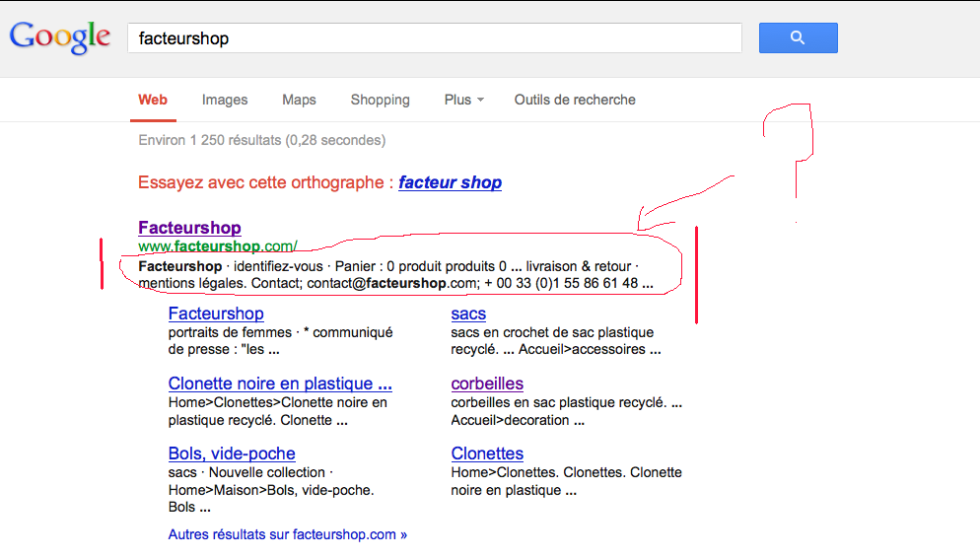The height and width of the screenshot is (558, 980).
Task: Click the 'Environ 1 250 résultats' text
Action: click(262, 141)
